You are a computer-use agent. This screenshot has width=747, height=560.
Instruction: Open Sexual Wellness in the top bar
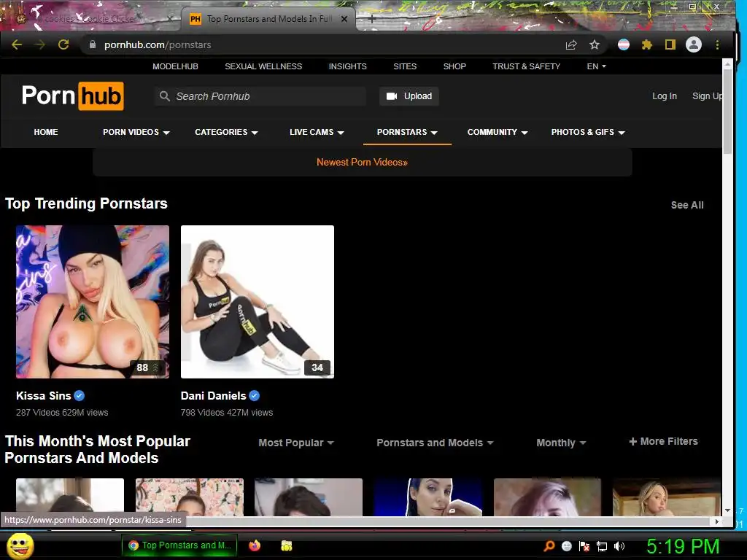pyautogui.click(x=263, y=66)
